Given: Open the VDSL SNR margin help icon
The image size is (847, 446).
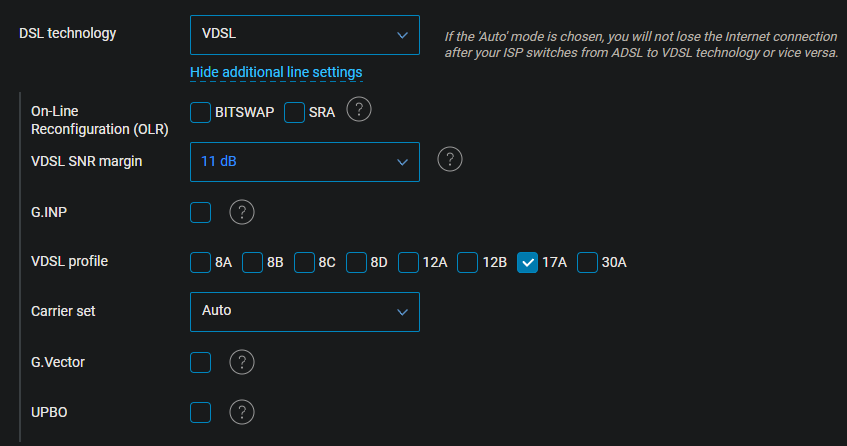Looking at the screenshot, I should point(449,159).
